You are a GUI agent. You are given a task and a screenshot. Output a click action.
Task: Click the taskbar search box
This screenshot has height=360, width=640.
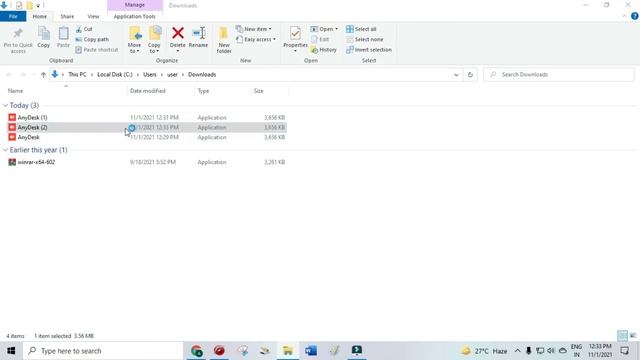click(103, 351)
